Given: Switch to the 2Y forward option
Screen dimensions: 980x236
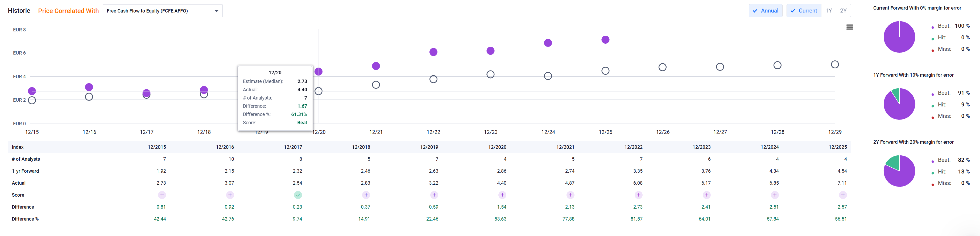Looking at the screenshot, I should pyautogui.click(x=843, y=11).
